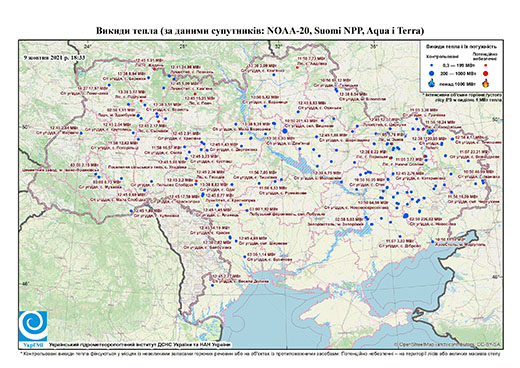Select the large blue marker labeled 201,43 МВт
This screenshot has height=368, width=520.
tap(285, 131)
